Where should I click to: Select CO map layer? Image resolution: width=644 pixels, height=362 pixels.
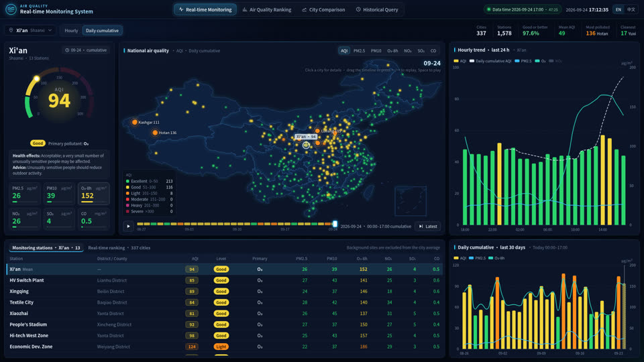pyautogui.click(x=433, y=51)
